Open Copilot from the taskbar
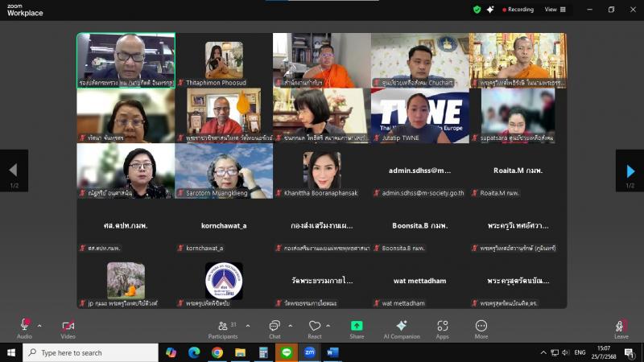 (x=171, y=352)
